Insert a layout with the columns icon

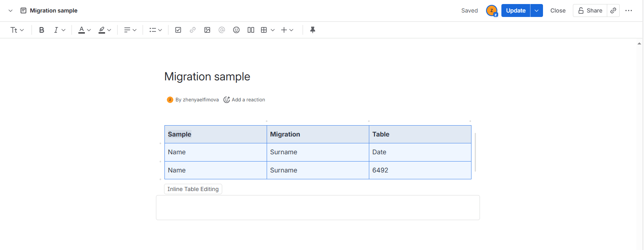click(x=250, y=29)
